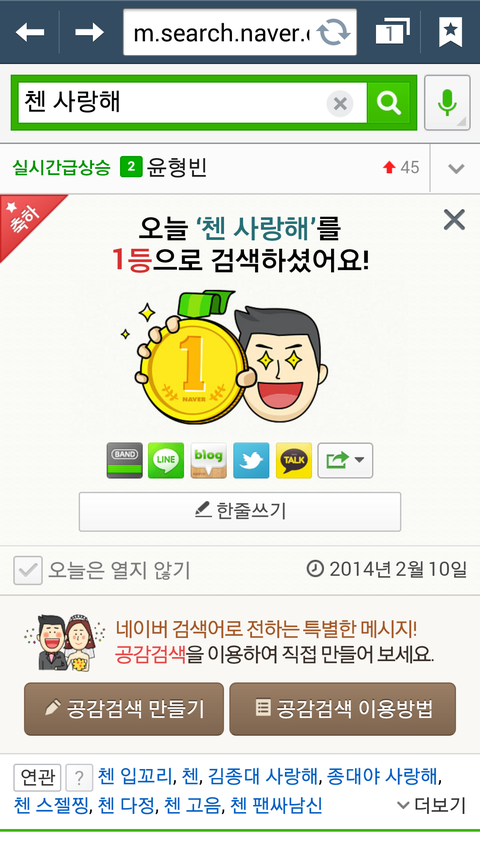480x853 pixels.
Task: Start voice search with microphone icon
Action: 447,103
